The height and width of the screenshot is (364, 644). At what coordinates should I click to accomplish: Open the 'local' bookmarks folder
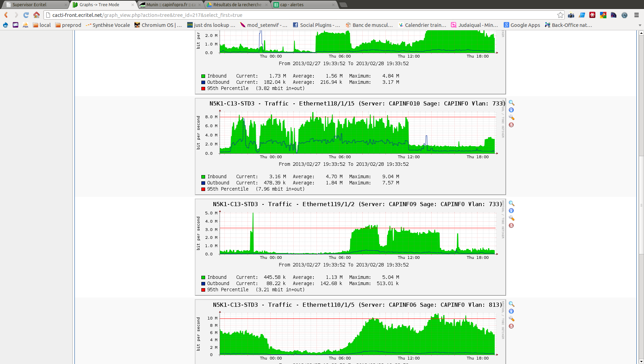tap(42, 25)
